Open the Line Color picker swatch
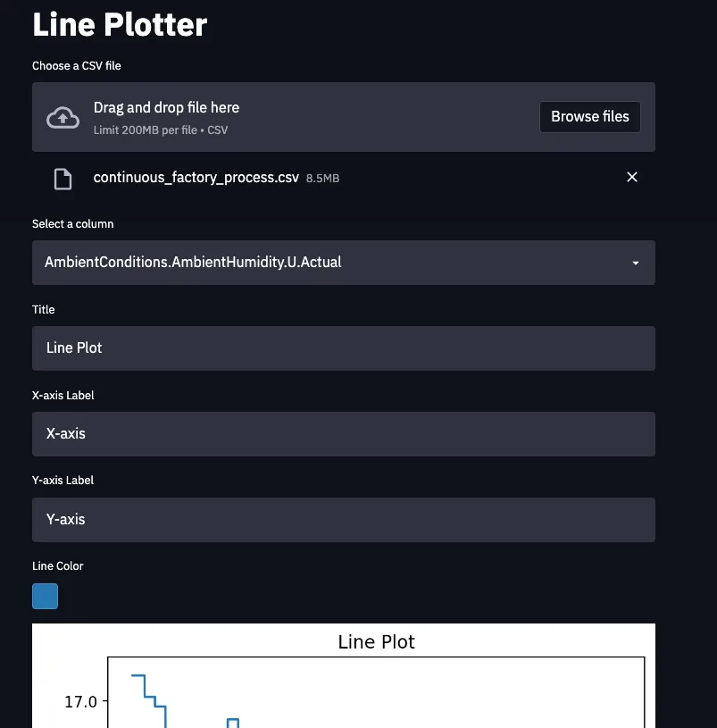The width and height of the screenshot is (717, 728). pyautogui.click(x=45, y=596)
